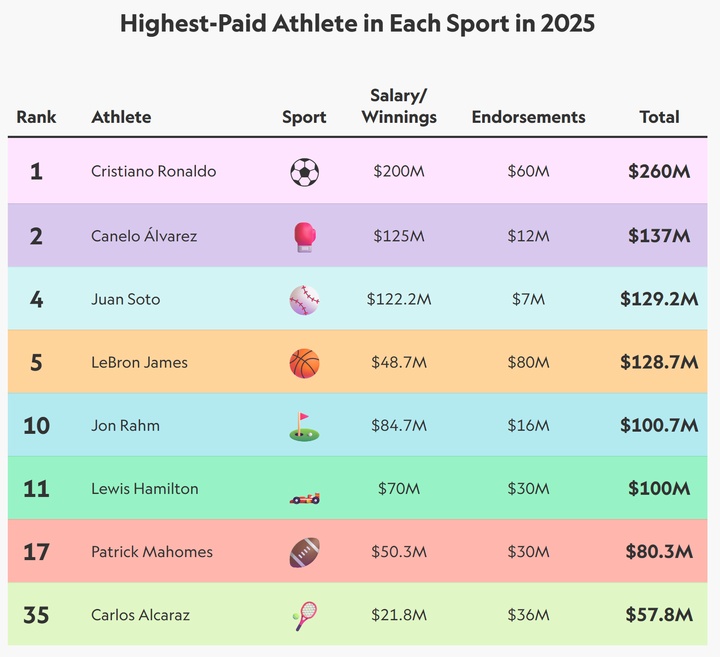
Task: Click the boxing glove icon
Action: [304, 236]
